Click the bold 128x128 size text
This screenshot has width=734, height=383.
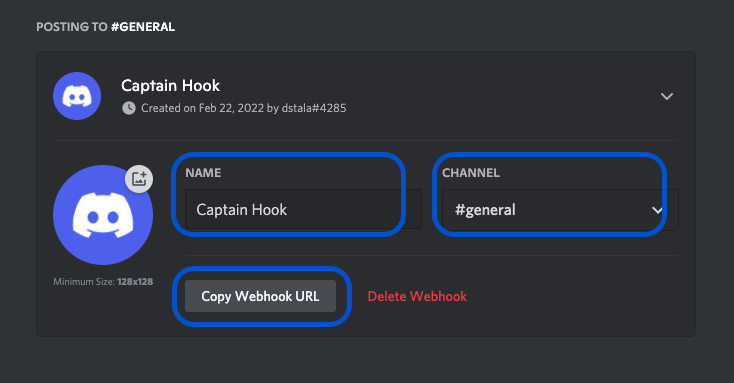tap(135, 282)
